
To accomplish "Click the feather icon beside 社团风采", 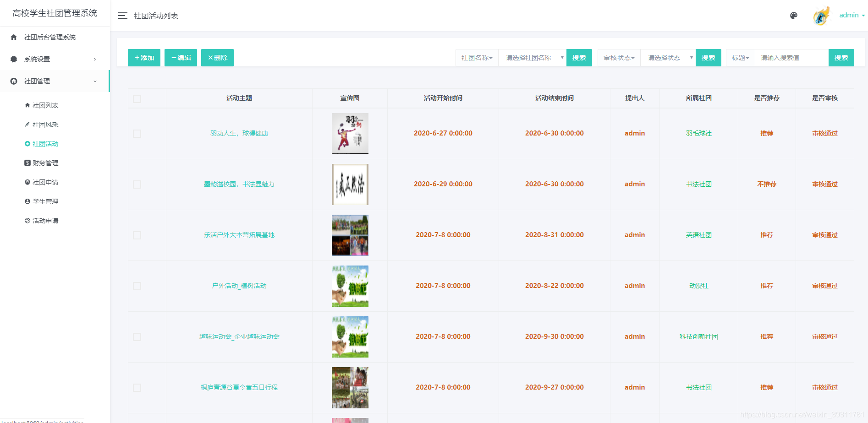I will pos(27,125).
